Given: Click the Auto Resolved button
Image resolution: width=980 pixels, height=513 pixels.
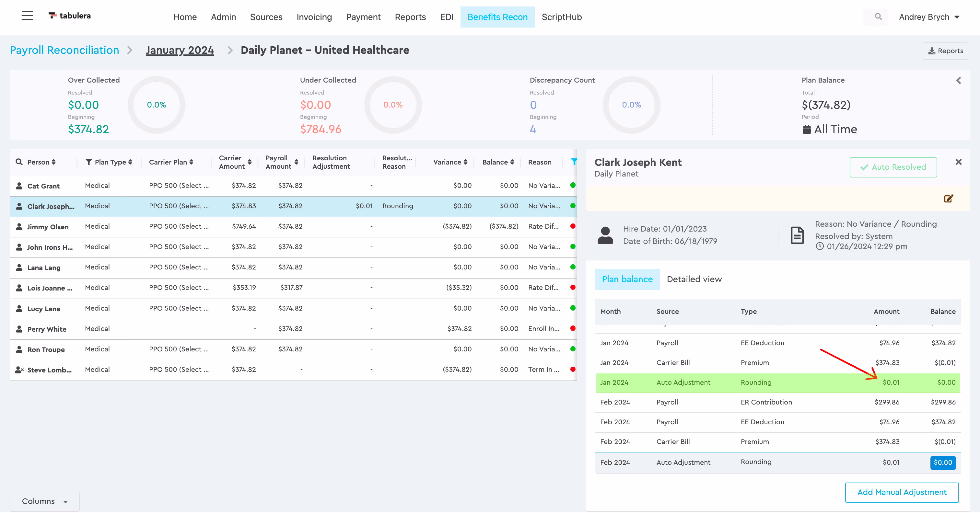Looking at the screenshot, I should [893, 167].
